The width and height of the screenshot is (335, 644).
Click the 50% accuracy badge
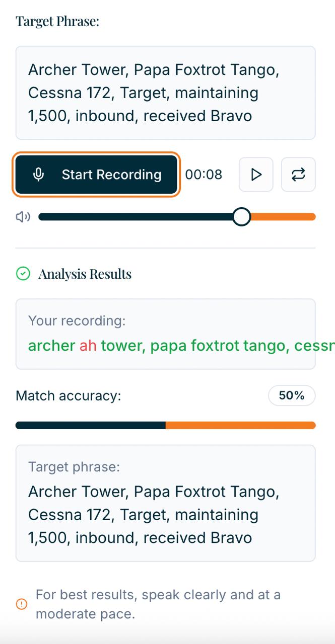pos(291,395)
